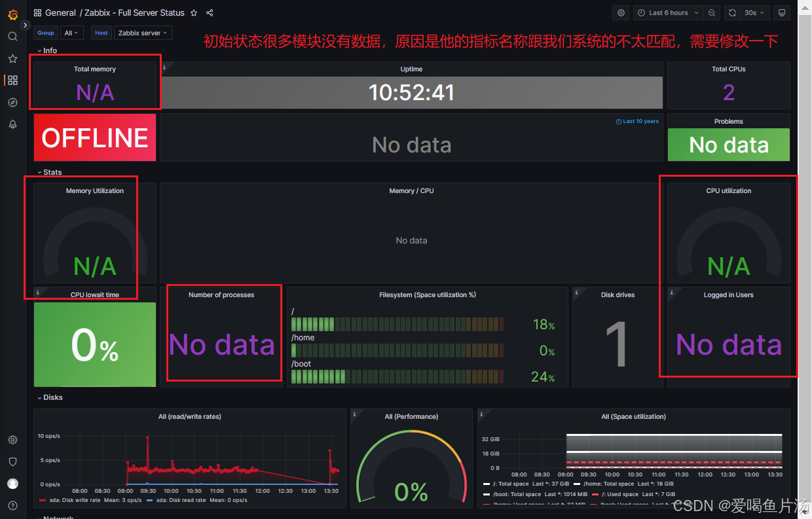
Task: Mark dashboard as favorite with star icon
Action: click(x=193, y=12)
